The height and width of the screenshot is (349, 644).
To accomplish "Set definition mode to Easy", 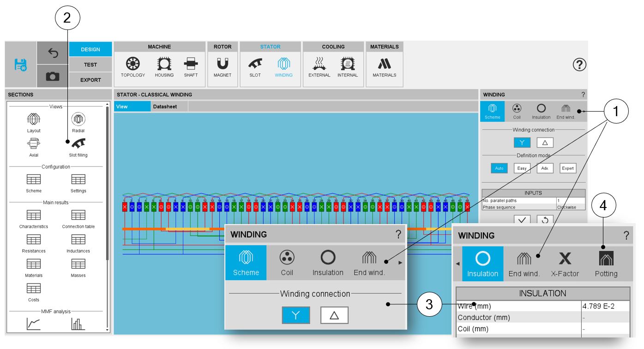I will [x=522, y=168].
